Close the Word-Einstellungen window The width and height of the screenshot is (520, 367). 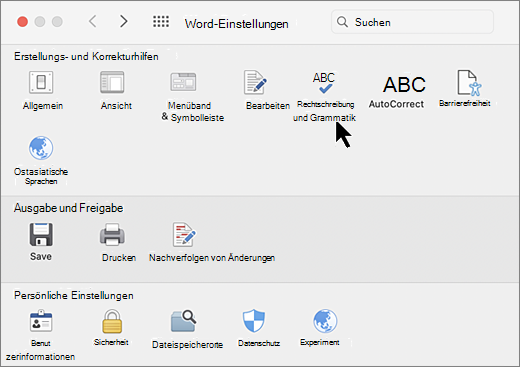tap(22, 22)
